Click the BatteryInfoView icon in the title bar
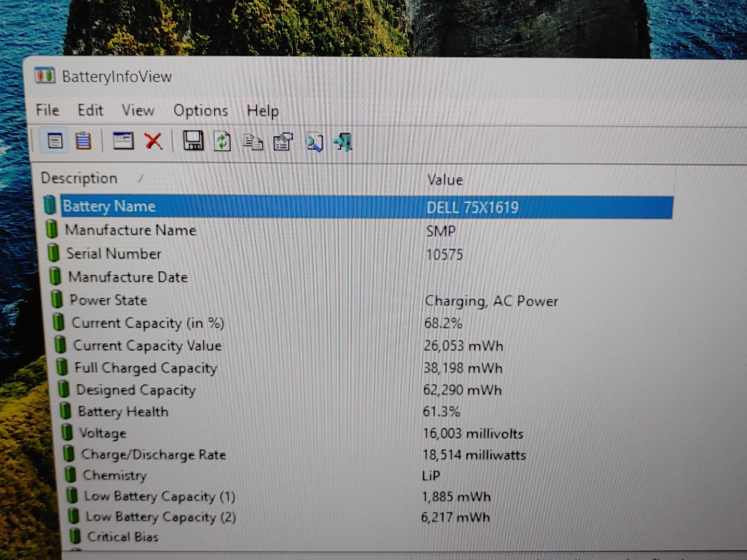The image size is (747, 560). pos(46,76)
